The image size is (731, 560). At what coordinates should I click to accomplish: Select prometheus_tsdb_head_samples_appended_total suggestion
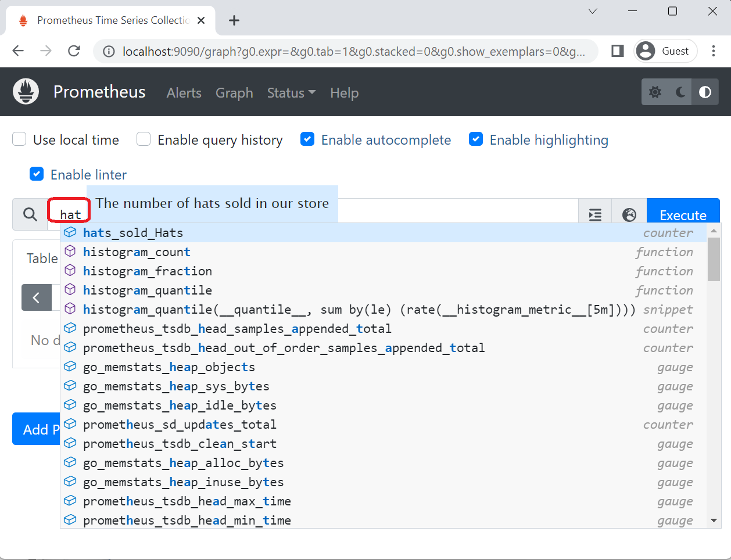tap(384, 328)
